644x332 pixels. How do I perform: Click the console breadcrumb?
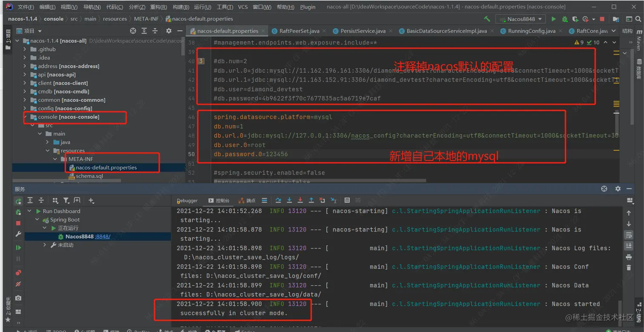54,19
